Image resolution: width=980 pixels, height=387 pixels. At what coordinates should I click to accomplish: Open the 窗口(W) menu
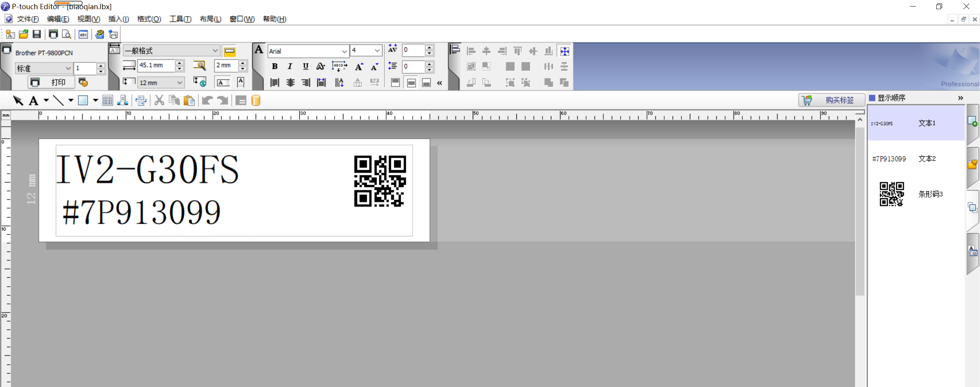pos(242,19)
